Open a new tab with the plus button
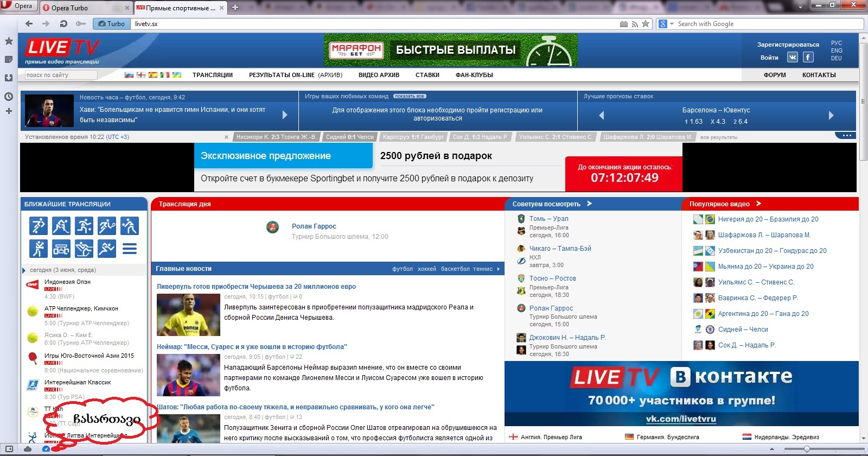The height and width of the screenshot is (456, 868). [x=235, y=8]
